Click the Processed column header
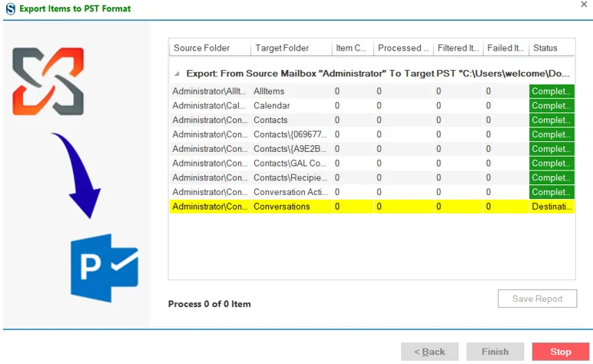The height and width of the screenshot is (364, 593). click(403, 48)
